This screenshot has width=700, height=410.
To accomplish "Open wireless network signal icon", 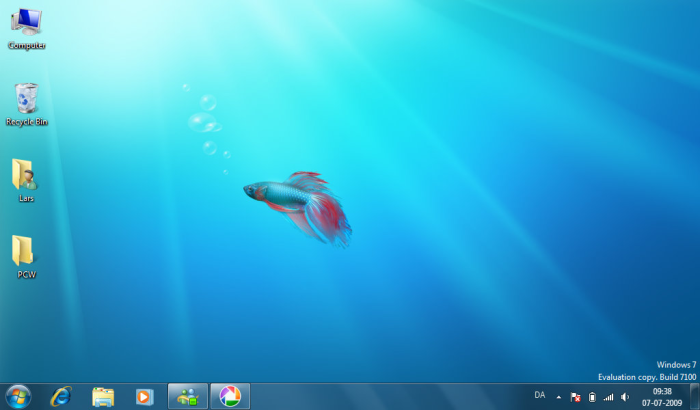I will coord(608,397).
